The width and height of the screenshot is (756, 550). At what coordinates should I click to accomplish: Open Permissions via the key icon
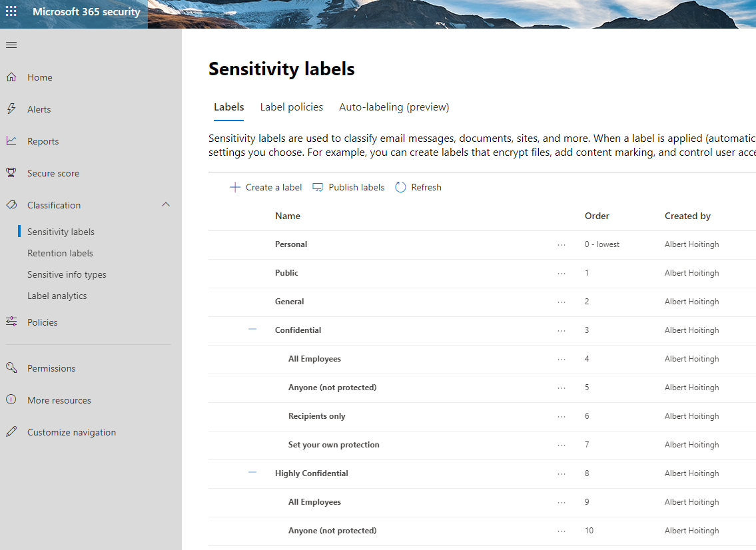point(11,368)
